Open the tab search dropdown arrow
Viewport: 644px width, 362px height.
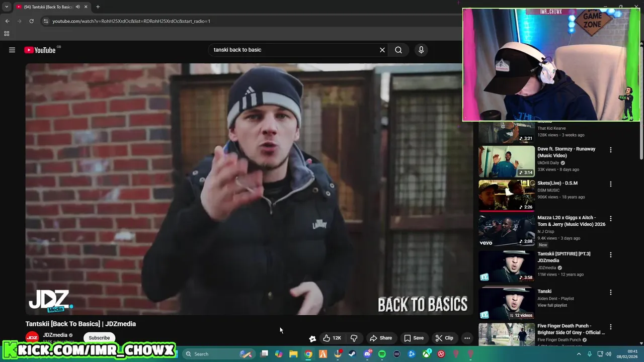click(x=7, y=7)
